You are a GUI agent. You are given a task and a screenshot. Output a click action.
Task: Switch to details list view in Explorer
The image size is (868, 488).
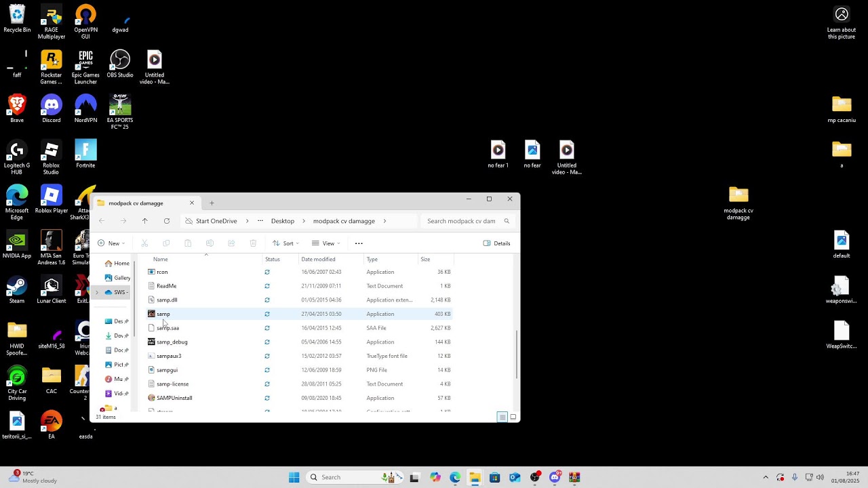pos(502,417)
